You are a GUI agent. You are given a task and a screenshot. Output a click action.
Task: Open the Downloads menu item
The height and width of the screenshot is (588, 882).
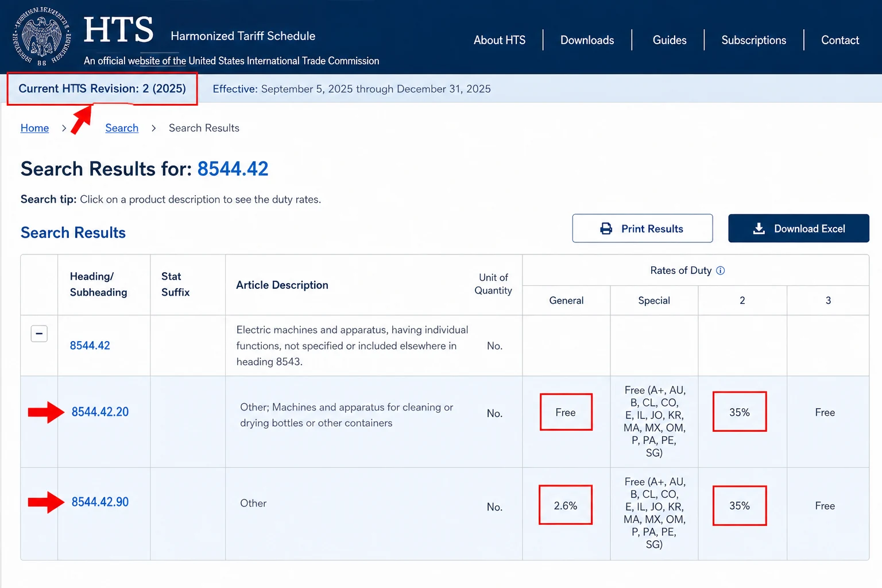(x=587, y=40)
